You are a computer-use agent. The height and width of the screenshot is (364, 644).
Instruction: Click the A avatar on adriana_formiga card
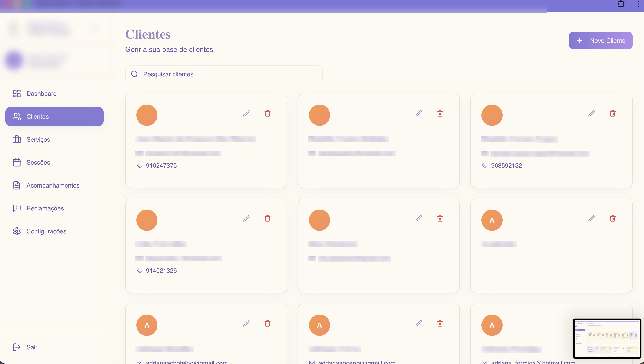point(492,325)
